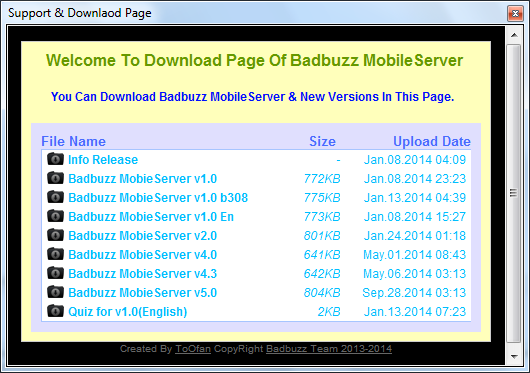Click the icon beside v1.0 b308 entry
The width and height of the screenshot is (530, 373).
point(55,197)
